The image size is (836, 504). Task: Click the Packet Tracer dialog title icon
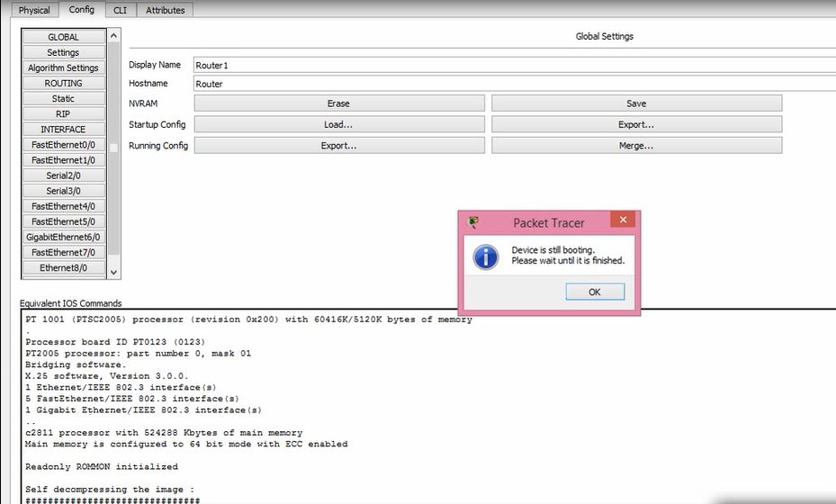point(473,222)
